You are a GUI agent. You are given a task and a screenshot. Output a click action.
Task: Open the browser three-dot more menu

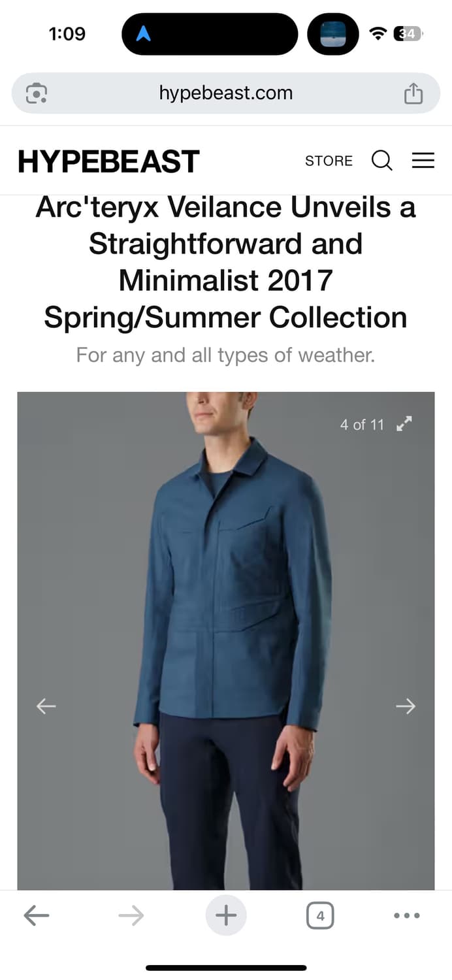(407, 916)
